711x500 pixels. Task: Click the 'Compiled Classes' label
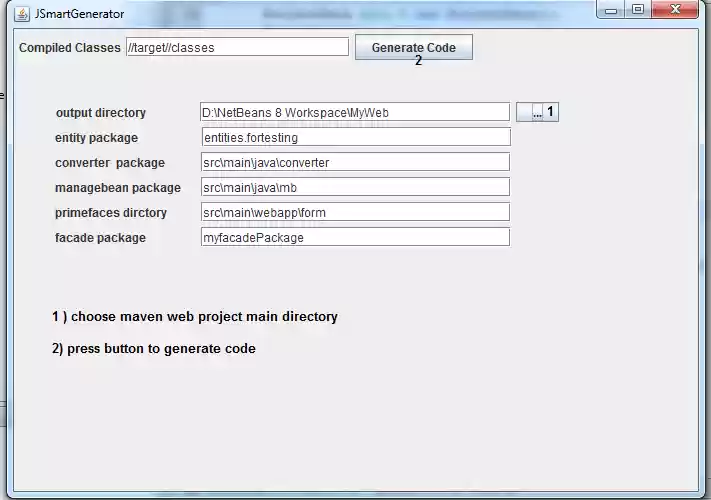click(70, 48)
